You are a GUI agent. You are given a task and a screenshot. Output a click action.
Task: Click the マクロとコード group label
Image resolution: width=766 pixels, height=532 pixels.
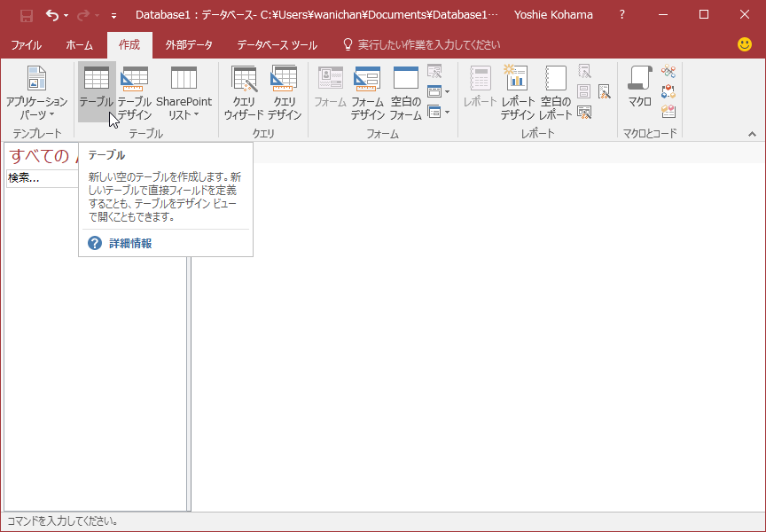point(650,133)
